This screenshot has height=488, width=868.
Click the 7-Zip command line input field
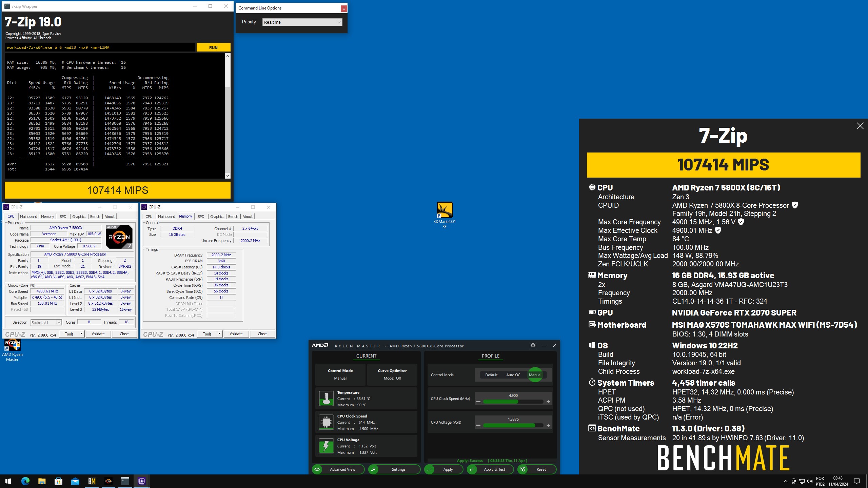[x=100, y=47]
